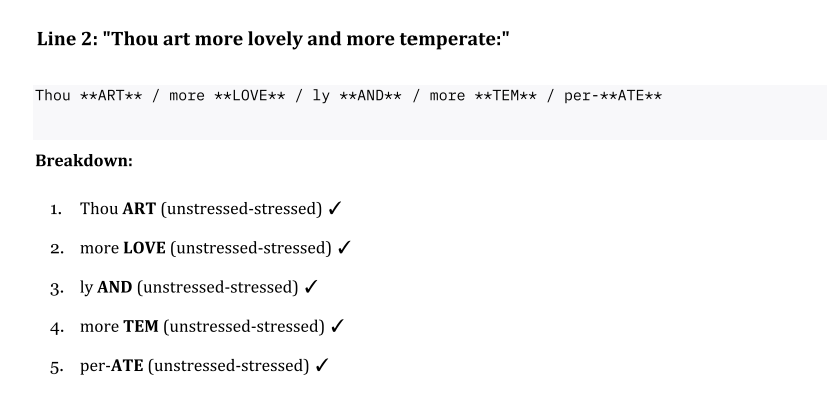Click the bold word ART in the list
The image size is (838, 400).
(139, 211)
